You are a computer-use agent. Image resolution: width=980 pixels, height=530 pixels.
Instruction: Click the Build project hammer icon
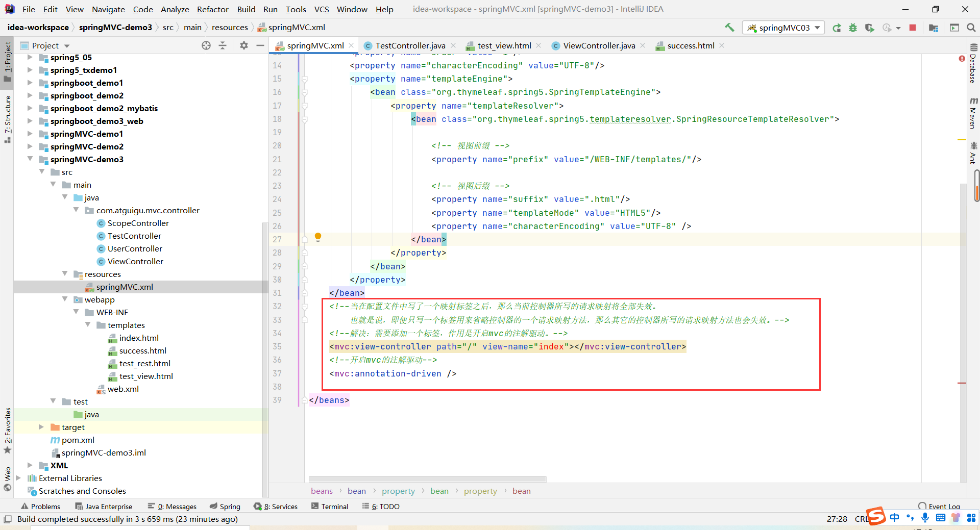[729, 28]
